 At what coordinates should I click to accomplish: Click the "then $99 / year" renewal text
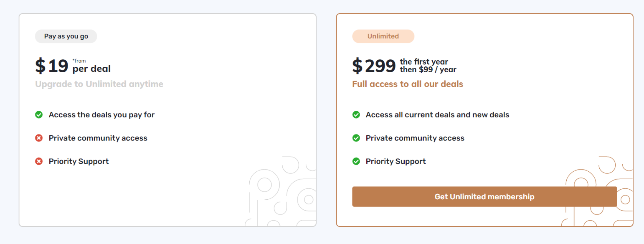coord(428,70)
